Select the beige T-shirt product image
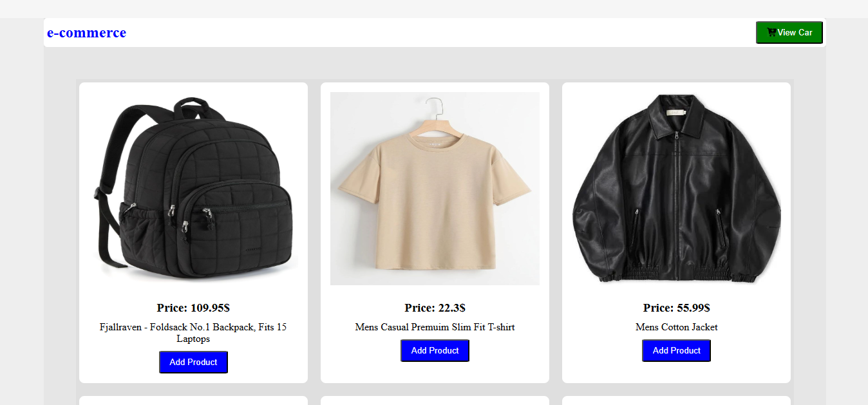868x405 pixels. 435,189
